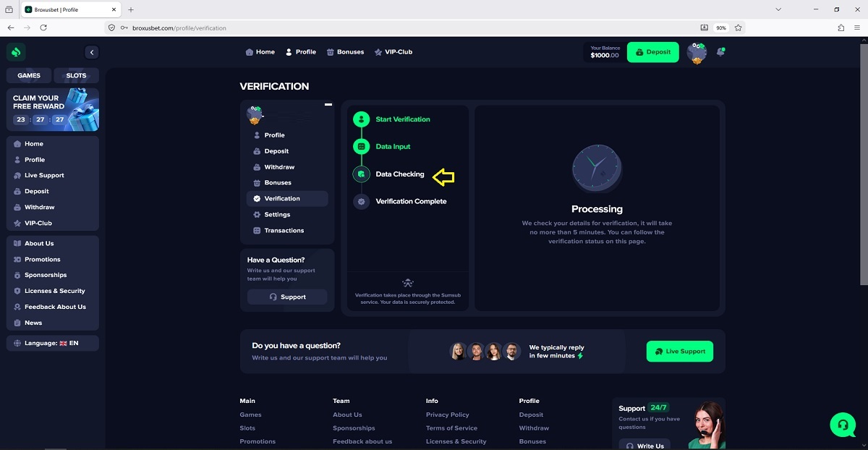Click the user avatar in header
Image resolution: width=868 pixels, height=450 pixels.
(697, 52)
